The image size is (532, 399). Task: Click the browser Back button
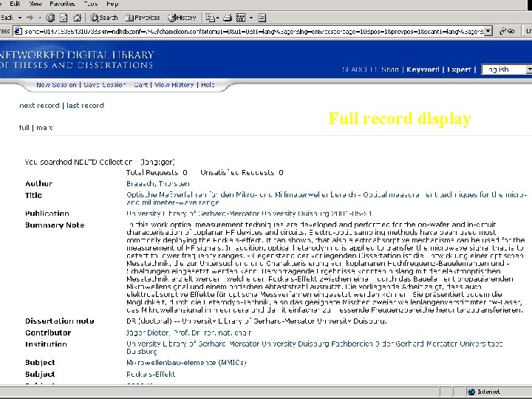(7, 18)
